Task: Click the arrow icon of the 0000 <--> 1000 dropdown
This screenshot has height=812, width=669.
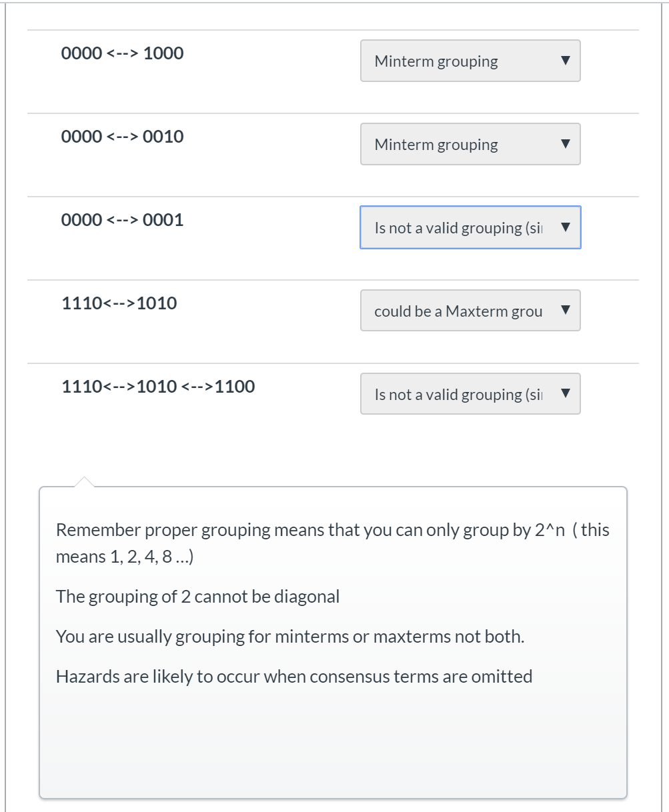Action: [x=566, y=61]
